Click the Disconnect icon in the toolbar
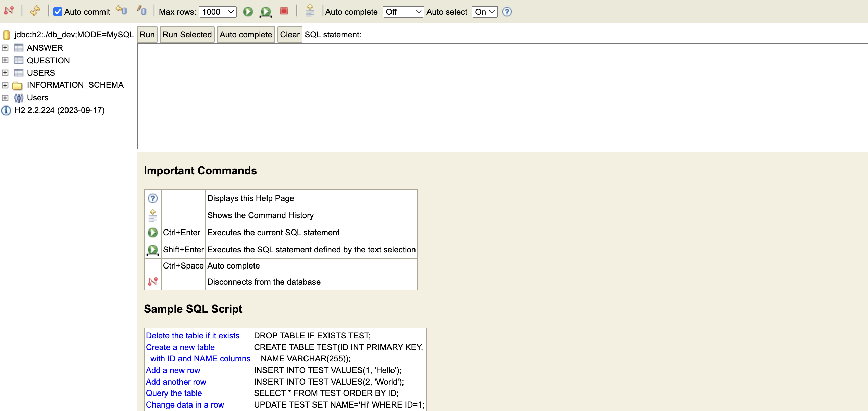This screenshot has width=868, height=411. (9, 11)
